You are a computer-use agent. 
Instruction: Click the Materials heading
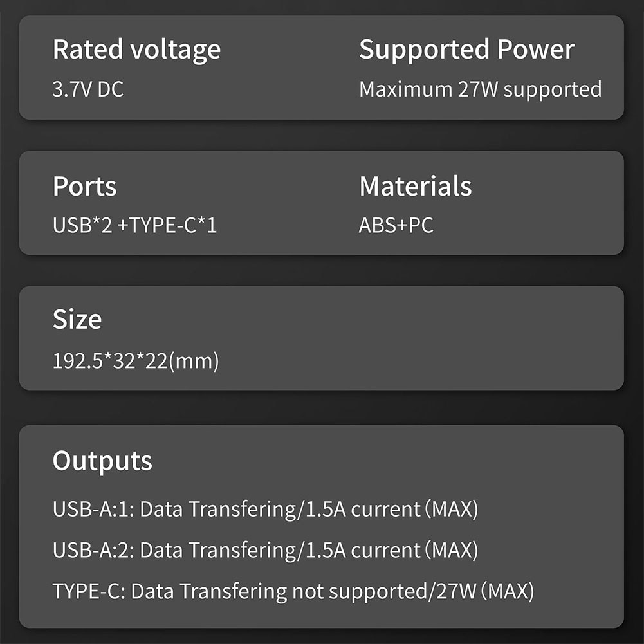(416, 186)
